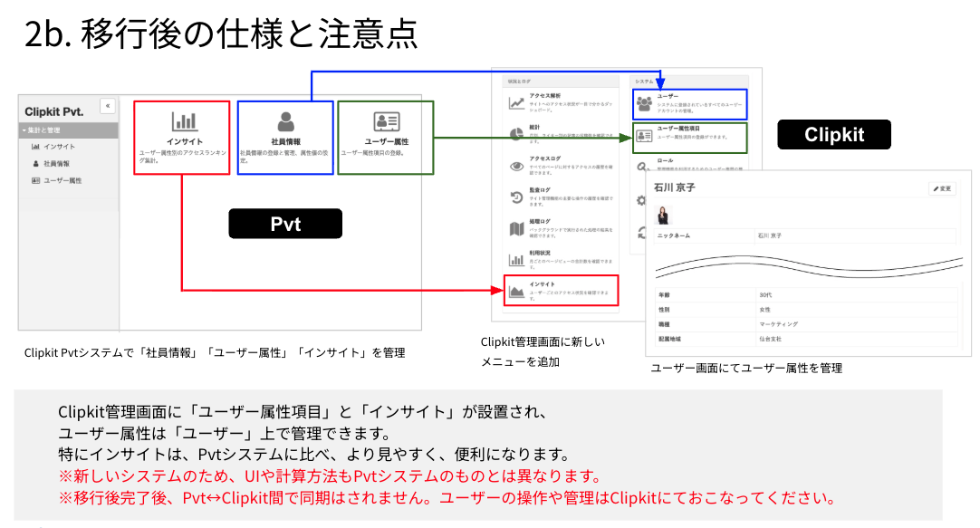
Task: Open the ユーザー entry under システム
Action: [x=689, y=102]
